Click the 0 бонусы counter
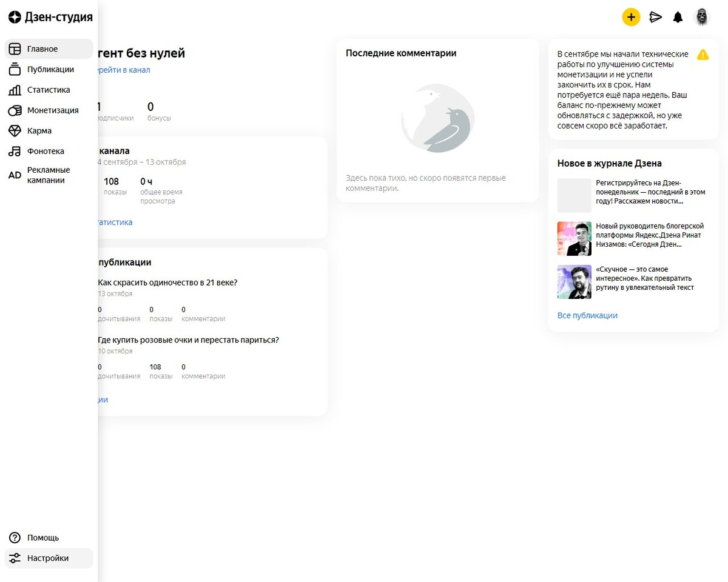 point(159,112)
